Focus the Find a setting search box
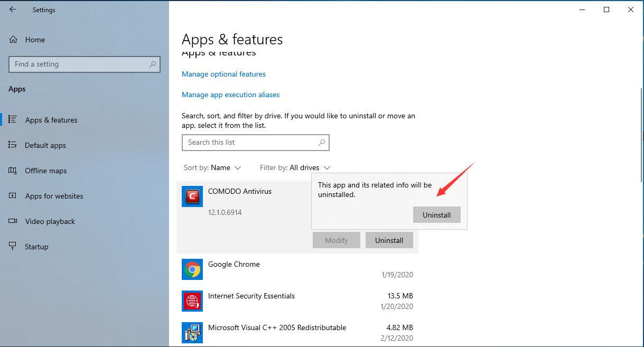 coord(85,64)
